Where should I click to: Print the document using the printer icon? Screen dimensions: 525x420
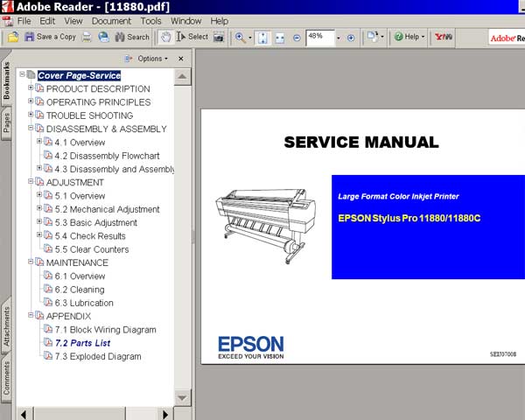[87, 37]
